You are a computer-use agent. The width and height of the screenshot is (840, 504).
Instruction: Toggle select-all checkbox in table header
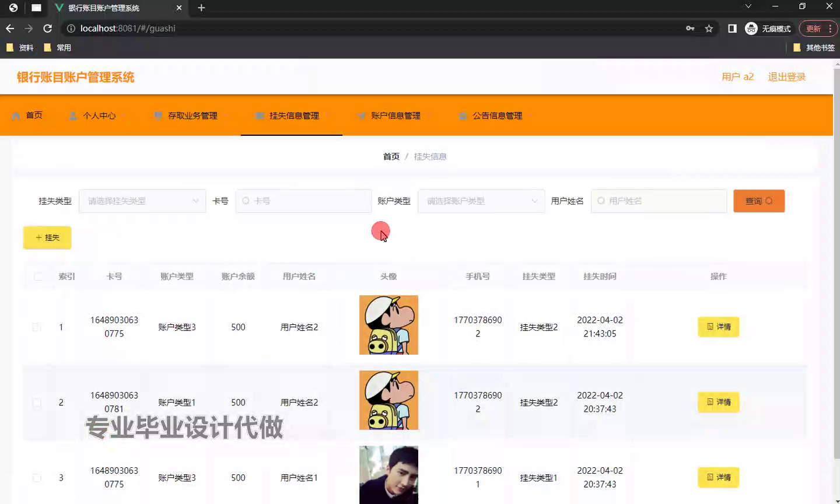click(38, 276)
